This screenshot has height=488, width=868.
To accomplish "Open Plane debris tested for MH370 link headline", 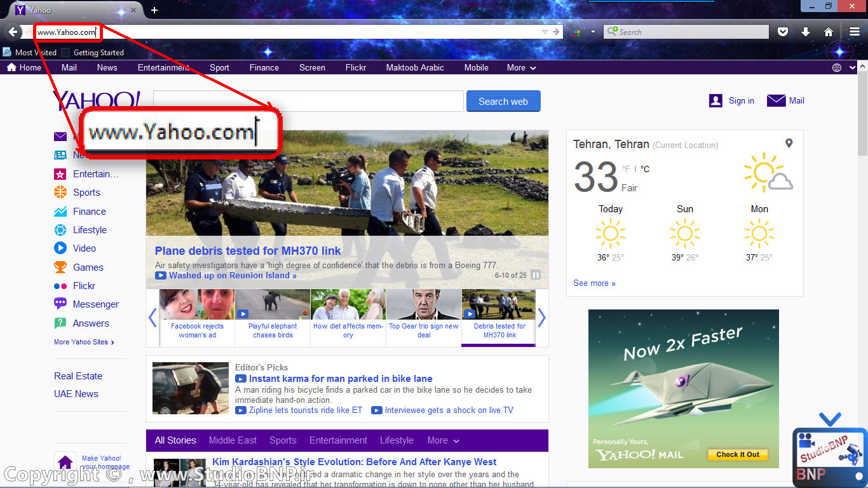I will (248, 251).
